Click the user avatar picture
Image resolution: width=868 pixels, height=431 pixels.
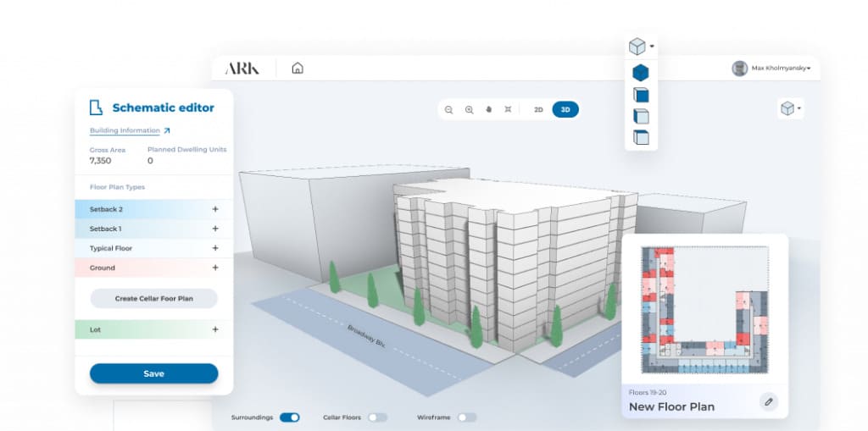[x=739, y=69]
